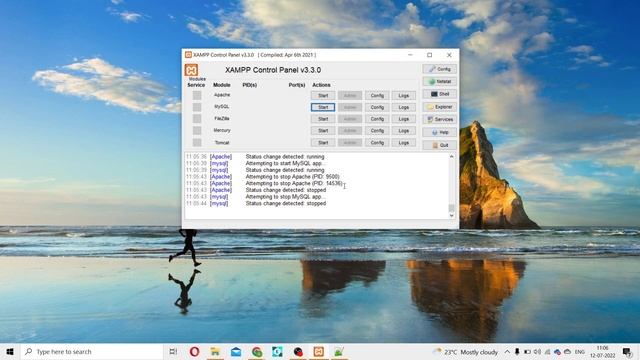Start the Tomcat module
The width and height of the screenshot is (640, 360).
[323, 142]
